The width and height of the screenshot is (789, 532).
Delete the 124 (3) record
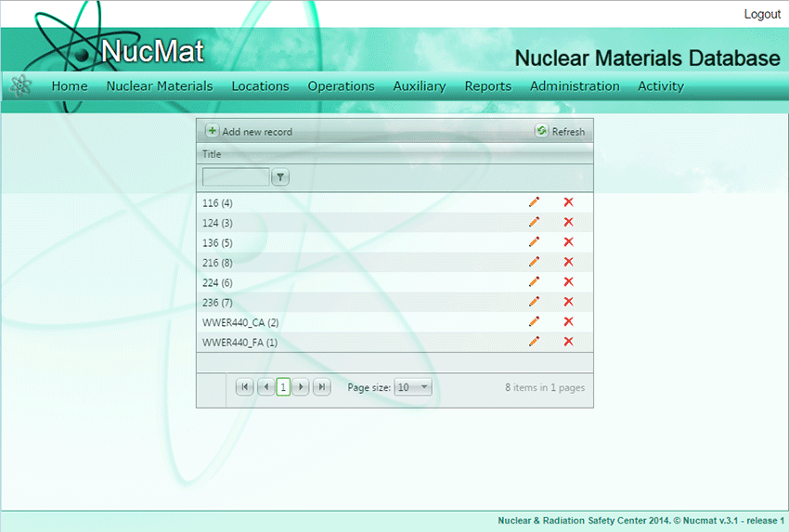point(568,222)
